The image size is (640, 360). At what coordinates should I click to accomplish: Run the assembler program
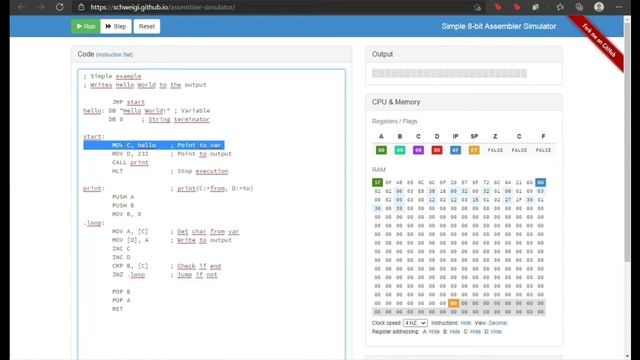(86, 26)
